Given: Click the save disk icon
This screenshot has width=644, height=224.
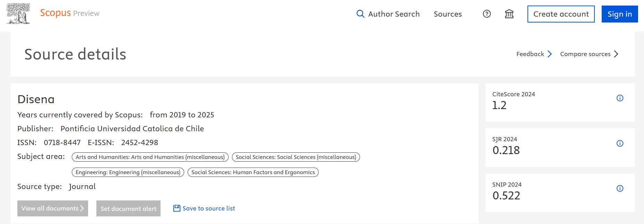Looking at the screenshot, I should [177, 208].
